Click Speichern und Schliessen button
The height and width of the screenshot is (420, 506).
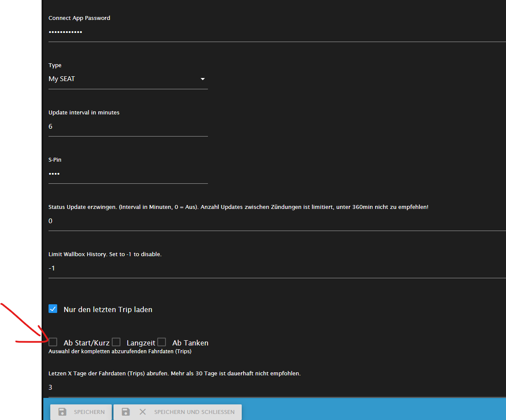(178, 412)
